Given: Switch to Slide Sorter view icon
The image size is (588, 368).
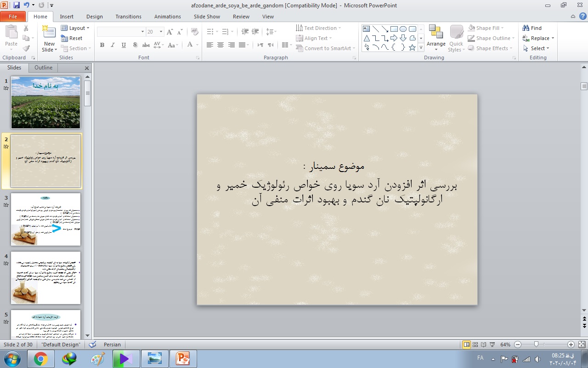Looking at the screenshot, I should (475, 345).
